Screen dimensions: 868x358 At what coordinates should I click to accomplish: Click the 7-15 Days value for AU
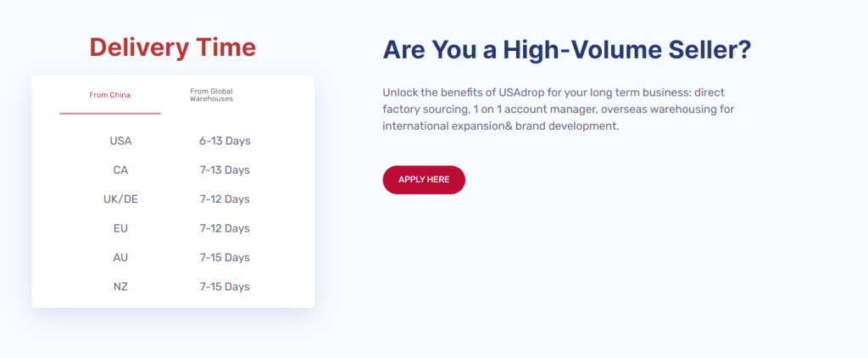pyautogui.click(x=225, y=258)
